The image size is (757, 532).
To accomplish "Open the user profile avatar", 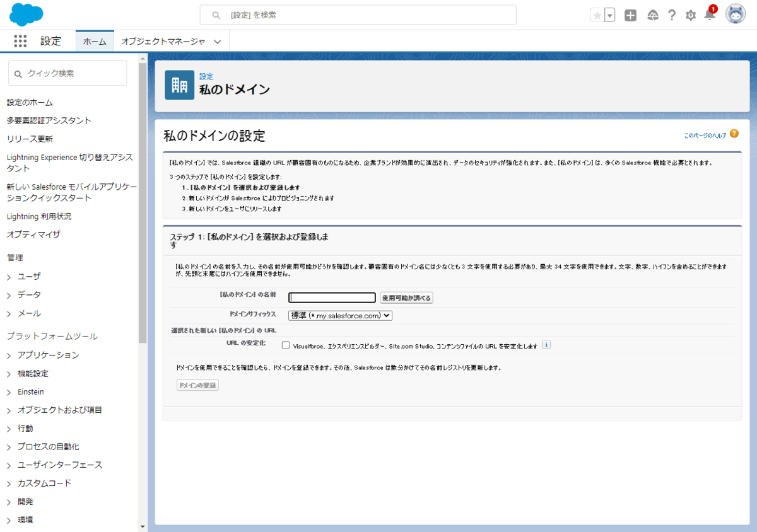I will (x=736, y=14).
